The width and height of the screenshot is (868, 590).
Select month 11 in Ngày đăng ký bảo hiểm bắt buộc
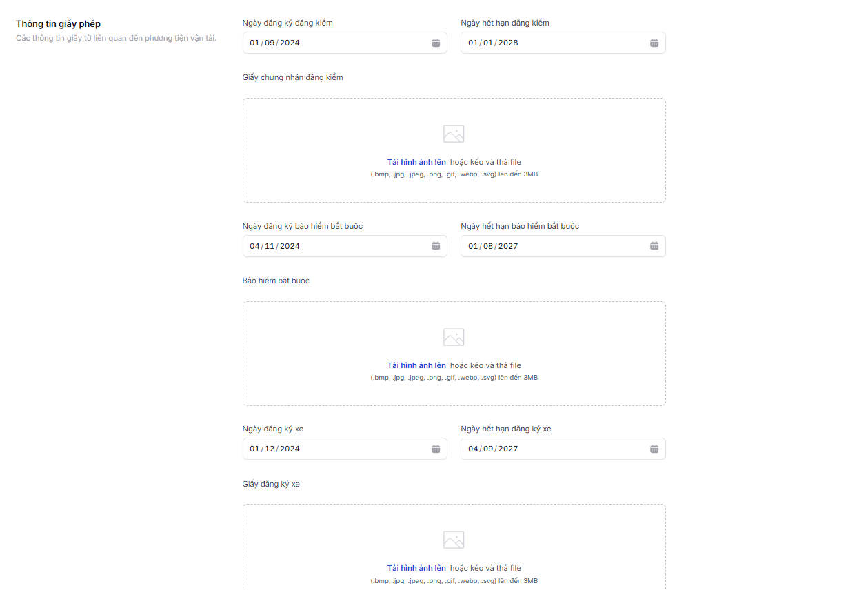pos(270,246)
